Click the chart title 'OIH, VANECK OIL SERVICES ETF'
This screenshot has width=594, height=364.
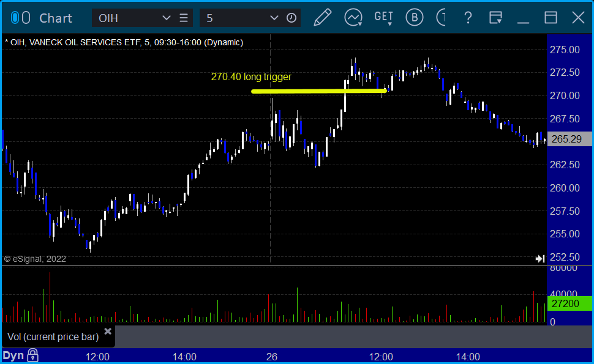[x=75, y=42]
